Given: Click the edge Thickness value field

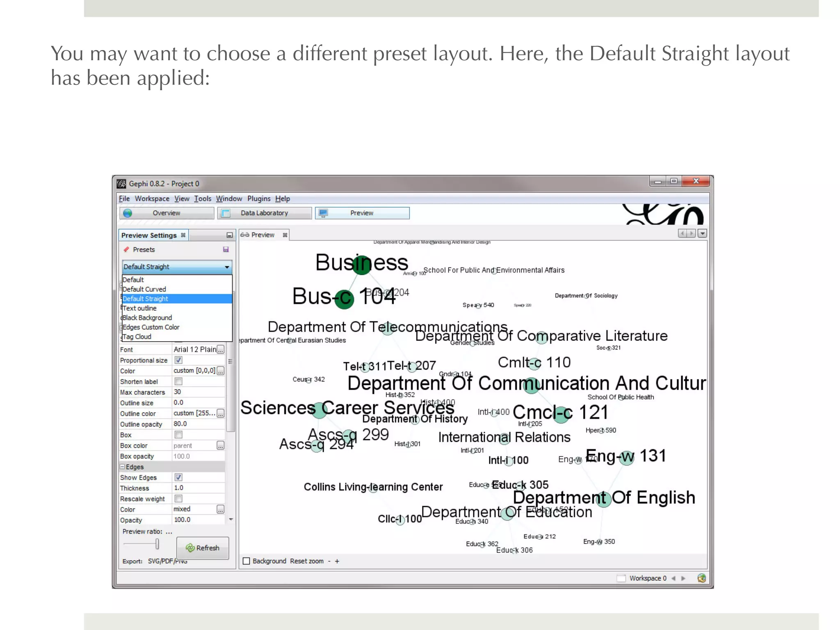Looking at the screenshot, I should click(199, 488).
